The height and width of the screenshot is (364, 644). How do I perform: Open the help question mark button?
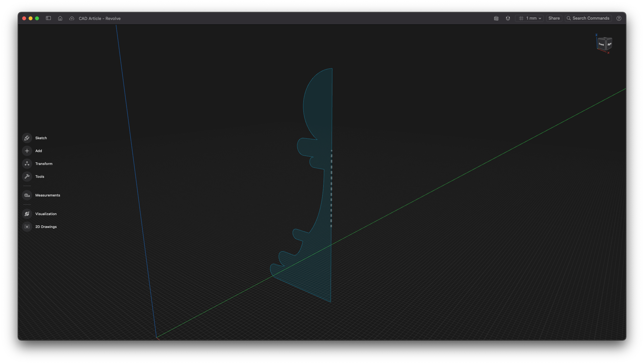coord(619,18)
